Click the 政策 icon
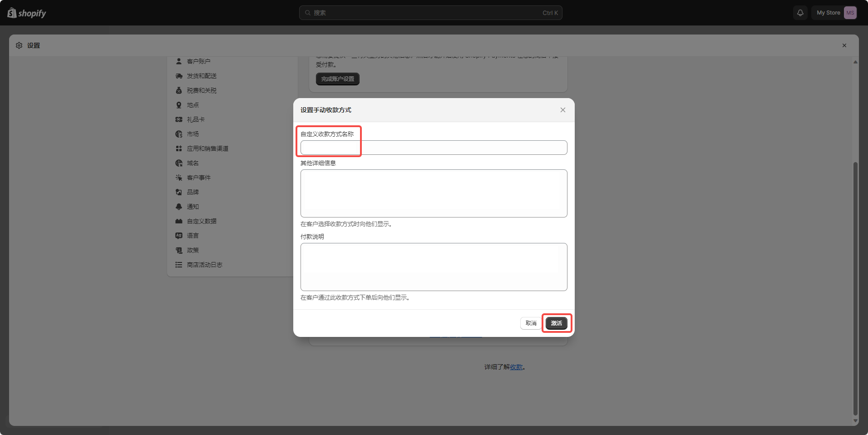868x435 pixels. [179, 250]
